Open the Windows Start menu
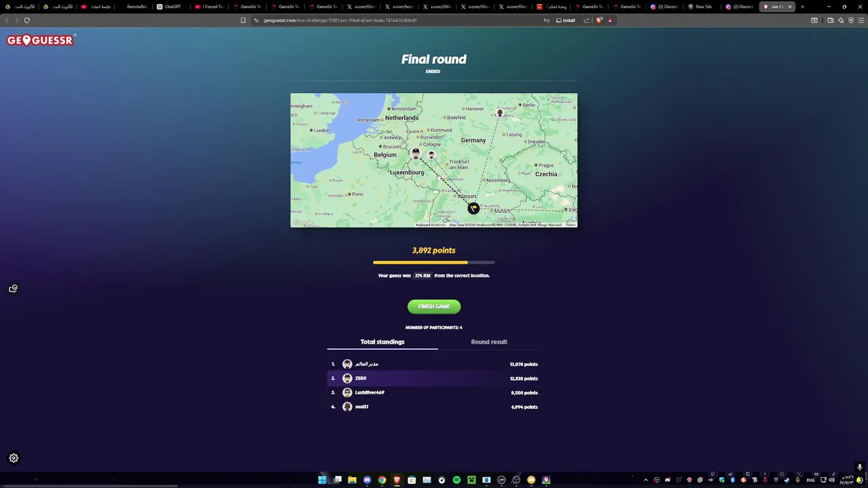Image resolution: width=868 pixels, height=488 pixels. click(x=322, y=480)
